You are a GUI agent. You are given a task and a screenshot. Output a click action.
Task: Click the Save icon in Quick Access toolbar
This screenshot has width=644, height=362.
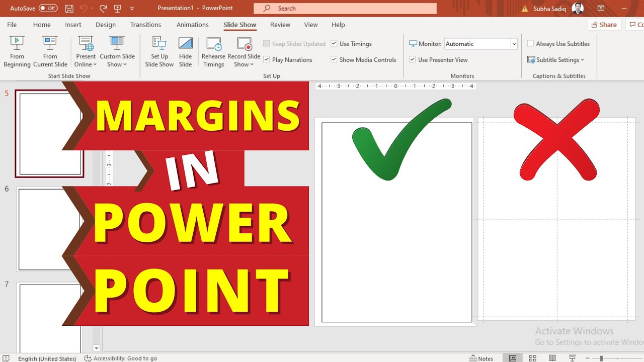click(69, 8)
